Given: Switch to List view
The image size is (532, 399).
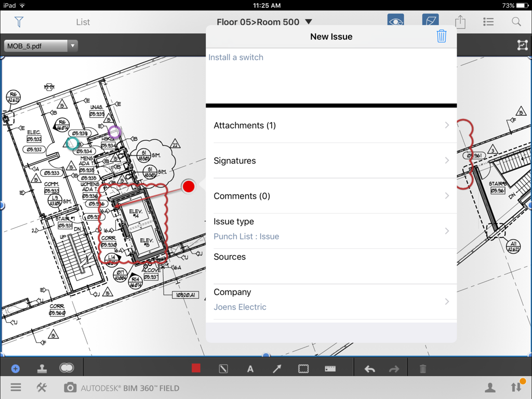Looking at the screenshot, I should tap(83, 22).
